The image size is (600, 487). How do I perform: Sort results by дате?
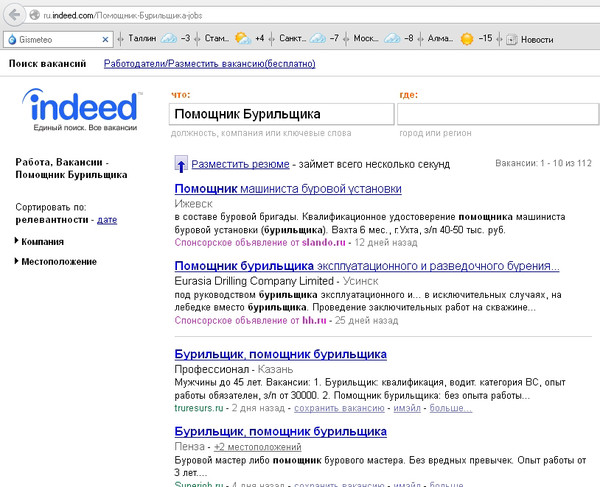pyautogui.click(x=107, y=220)
